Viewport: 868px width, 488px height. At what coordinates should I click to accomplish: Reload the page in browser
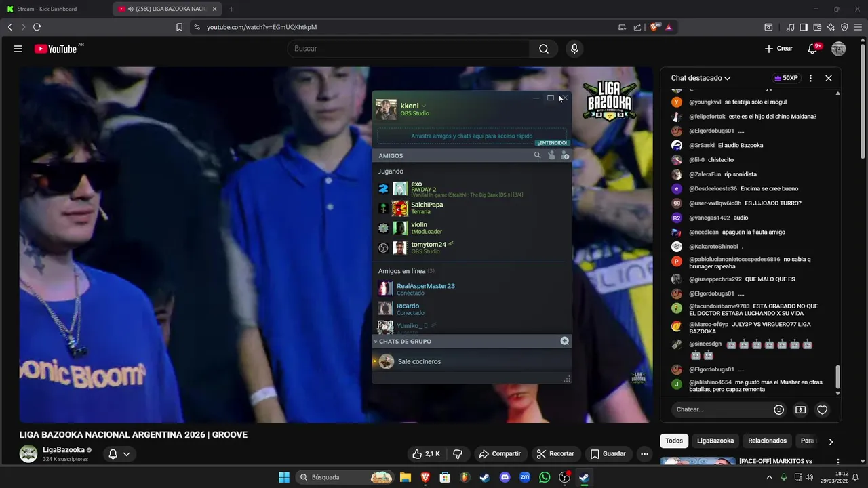[37, 27]
